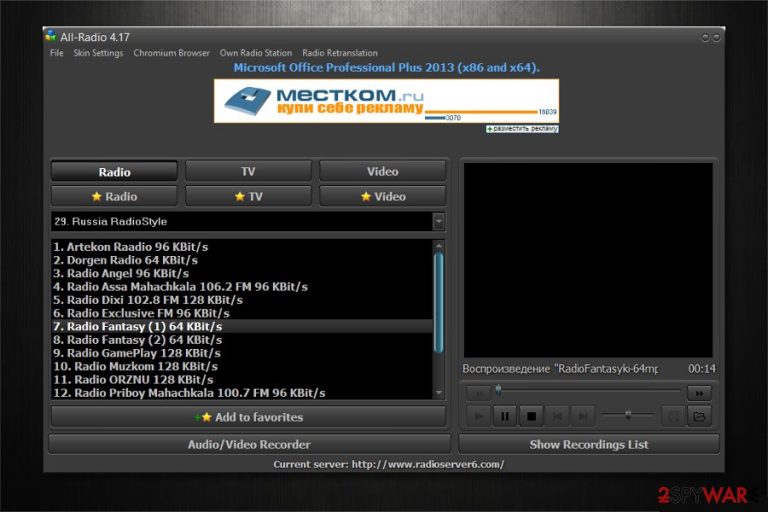Image resolution: width=768 pixels, height=512 pixels.
Task: Select 6. Radio Exclusive FM 96 KBit/s
Action: pos(242,313)
